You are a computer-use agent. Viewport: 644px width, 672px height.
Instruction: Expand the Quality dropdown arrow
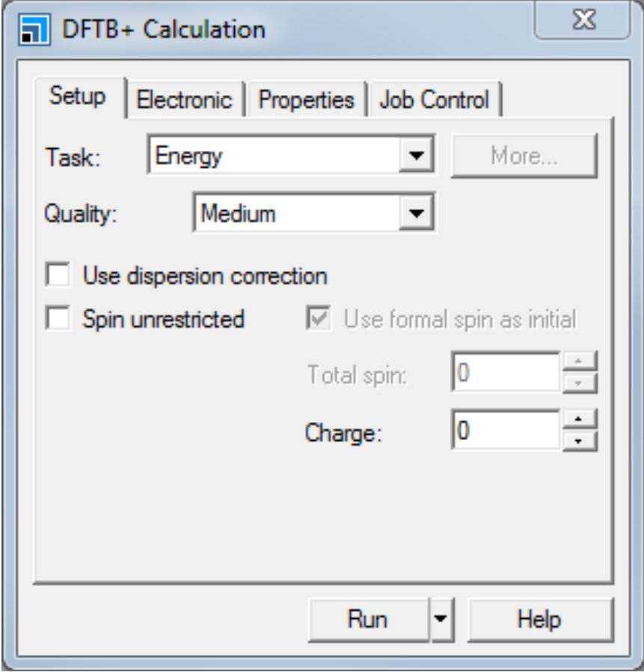(418, 215)
